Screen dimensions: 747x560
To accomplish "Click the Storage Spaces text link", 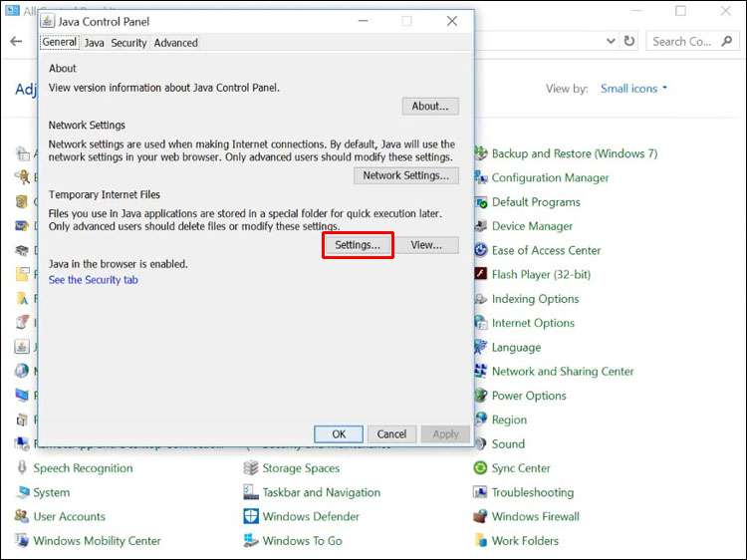I will 301,468.
